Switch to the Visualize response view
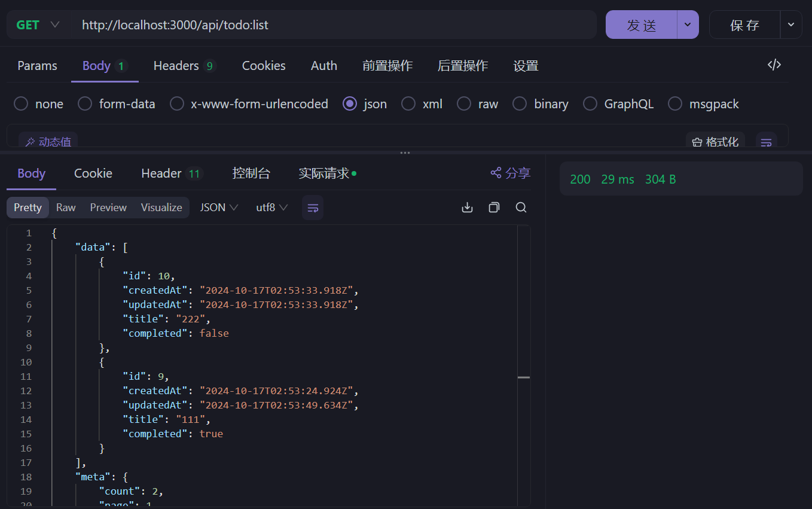Viewport: 812px width, 509px height. [x=161, y=208]
